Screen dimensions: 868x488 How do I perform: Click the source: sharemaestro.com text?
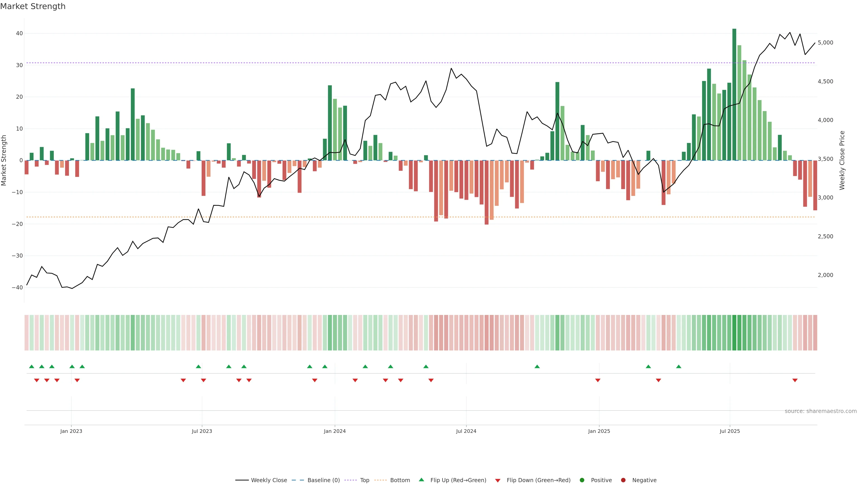[821, 411]
